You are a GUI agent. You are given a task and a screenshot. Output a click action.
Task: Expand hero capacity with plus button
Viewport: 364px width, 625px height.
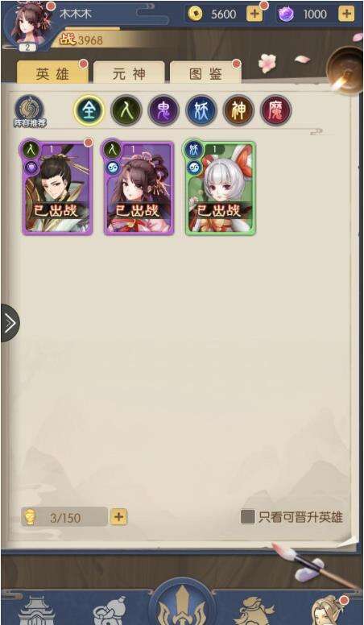point(118,517)
